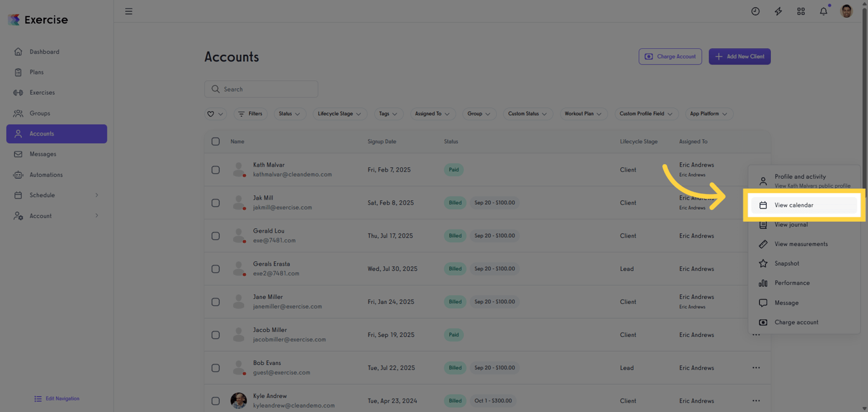Viewport: 868px width, 412px height.
Task: Tick the select-all checkbox in the table header
Action: 215,141
